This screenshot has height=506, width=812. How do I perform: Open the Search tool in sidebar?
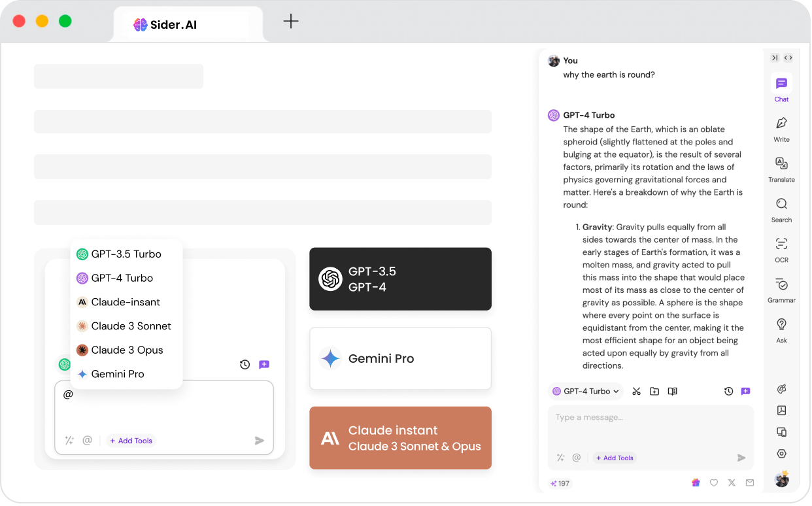[x=781, y=209]
